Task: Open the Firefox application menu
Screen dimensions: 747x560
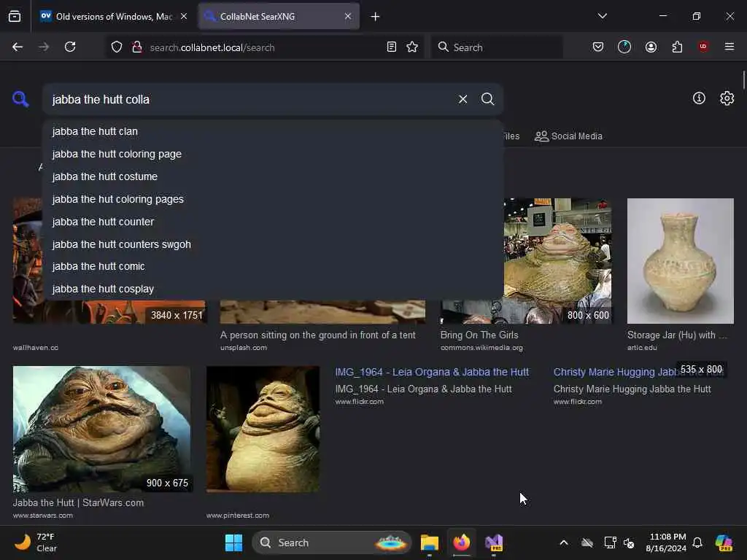Action: click(x=729, y=47)
